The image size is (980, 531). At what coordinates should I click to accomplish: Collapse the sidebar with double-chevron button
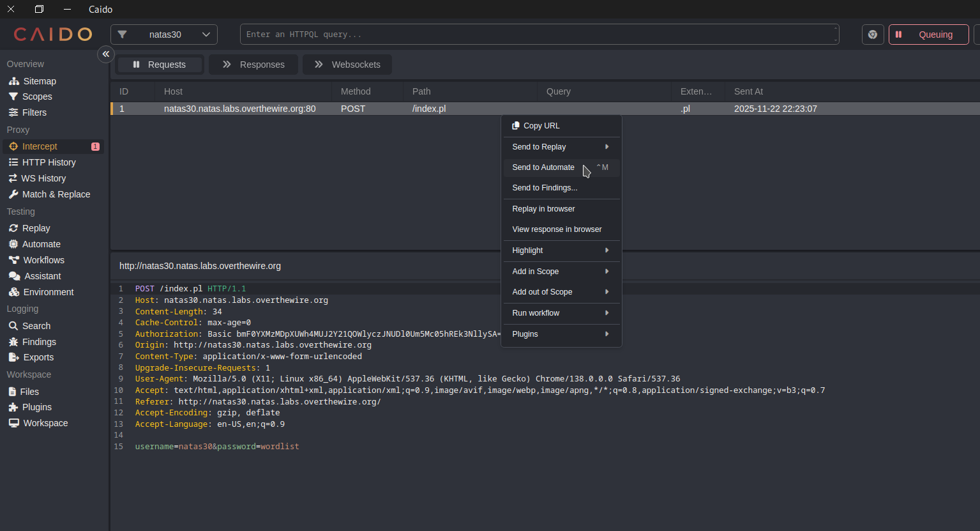point(106,54)
